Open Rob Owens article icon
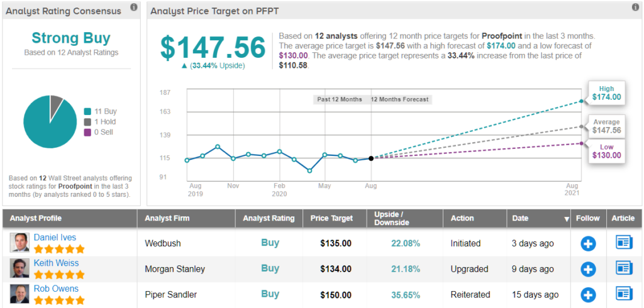This screenshot has width=644, height=308. [624, 294]
